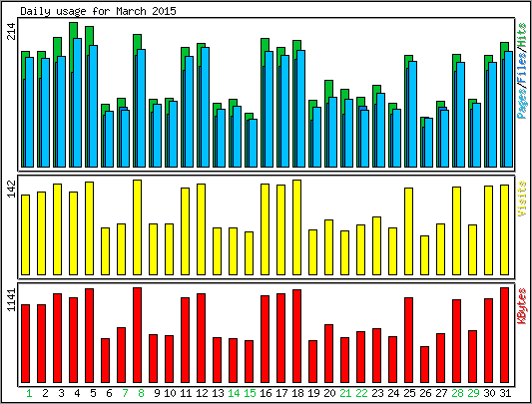
Task: Click day label 16 on the x-axis
Action: [x=266, y=393]
